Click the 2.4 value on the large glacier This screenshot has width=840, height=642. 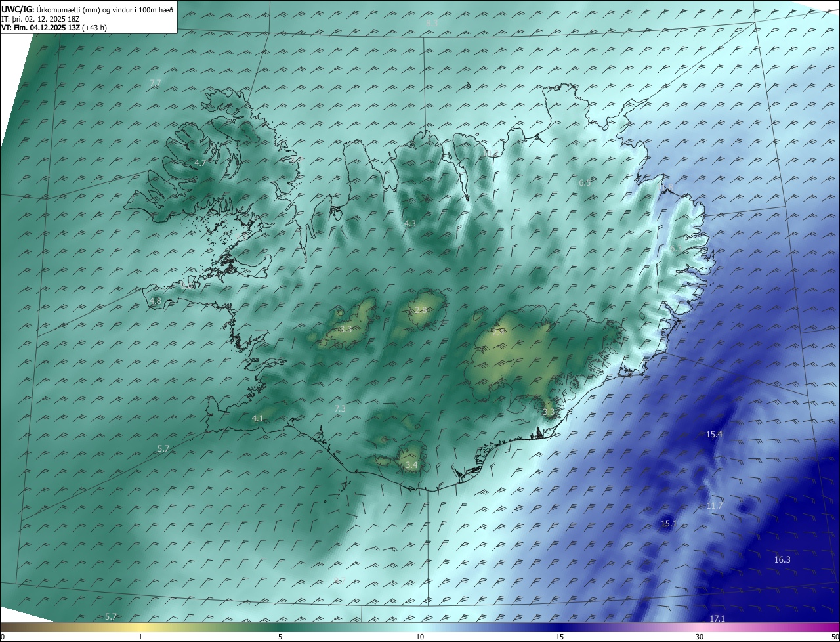pyautogui.click(x=499, y=333)
